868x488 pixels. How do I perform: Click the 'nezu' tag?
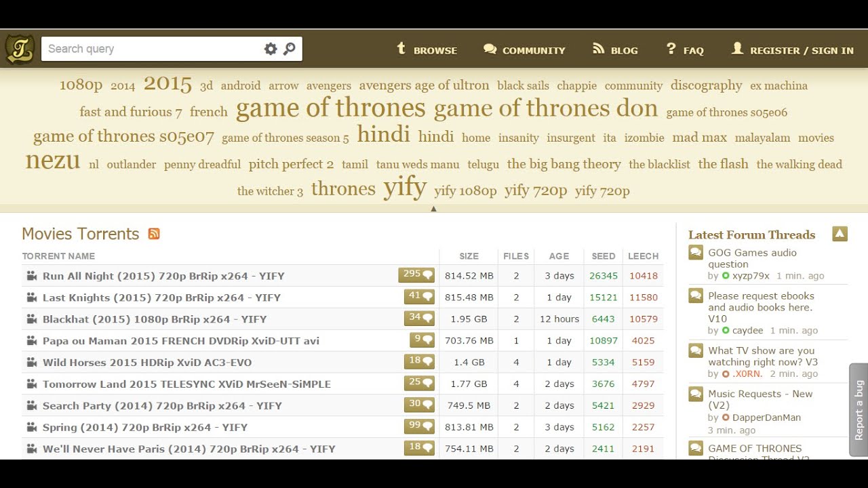pos(53,160)
